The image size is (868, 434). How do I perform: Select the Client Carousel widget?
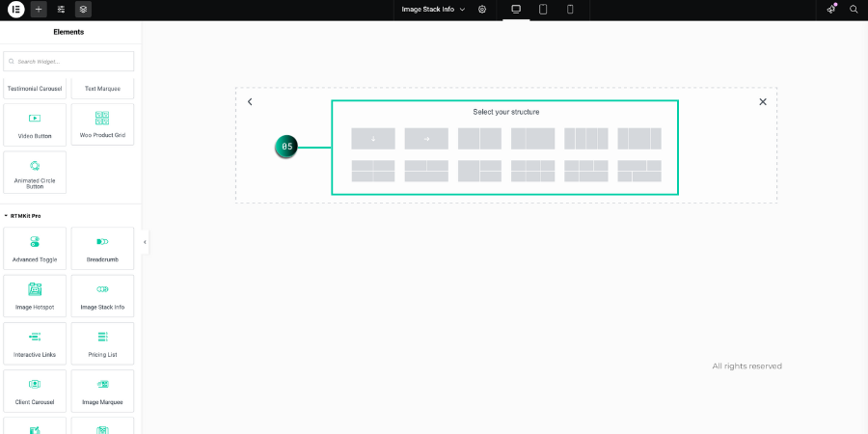[x=35, y=392]
